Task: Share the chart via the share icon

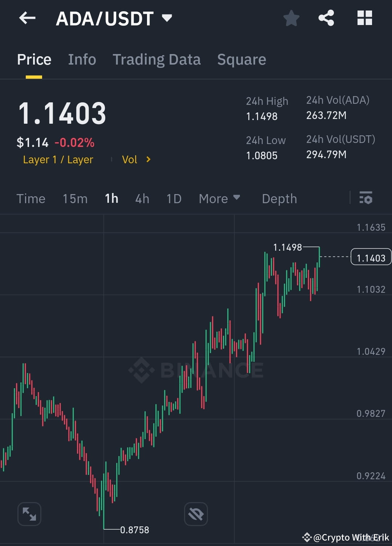Action: 326,18
